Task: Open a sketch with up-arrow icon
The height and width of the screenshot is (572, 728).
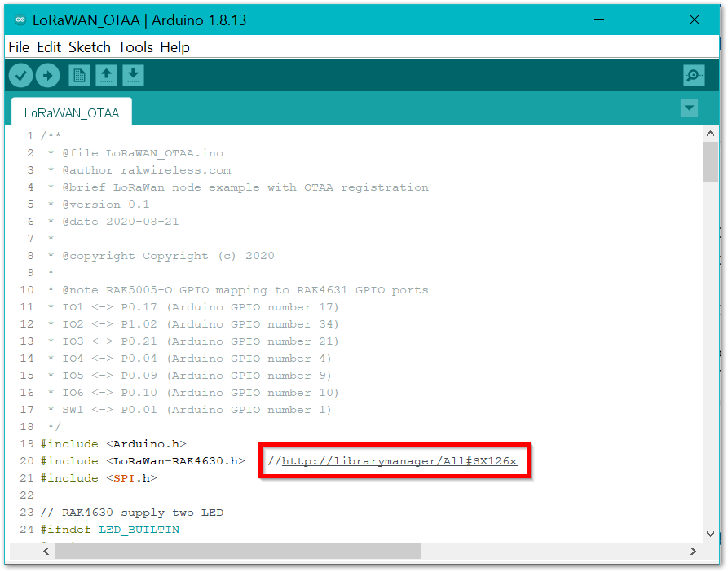Action: pyautogui.click(x=106, y=76)
